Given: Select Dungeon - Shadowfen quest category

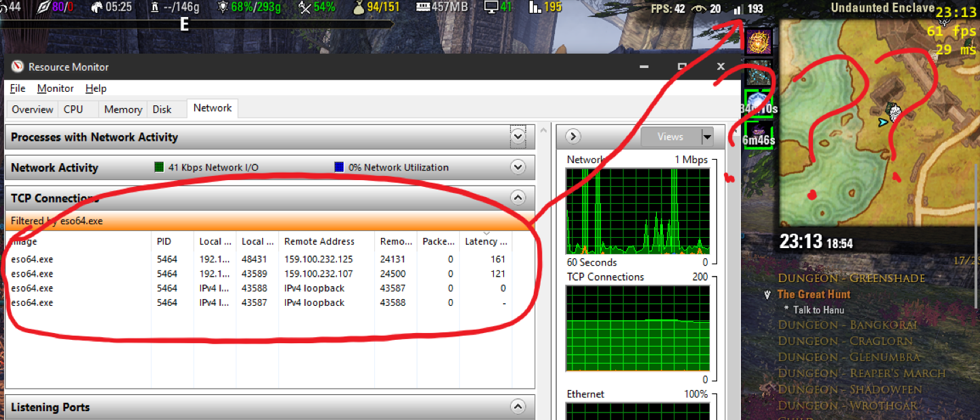Looking at the screenshot, I should [x=850, y=389].
